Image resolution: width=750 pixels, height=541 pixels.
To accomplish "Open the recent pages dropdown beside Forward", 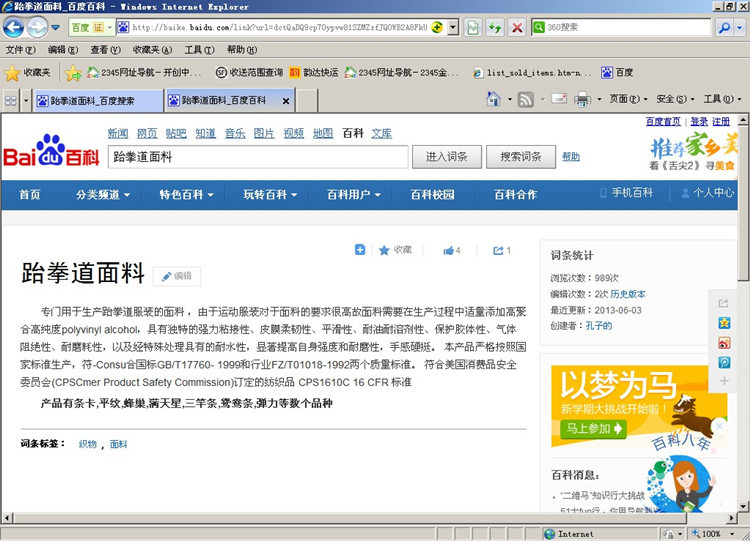I will [55, 27].
